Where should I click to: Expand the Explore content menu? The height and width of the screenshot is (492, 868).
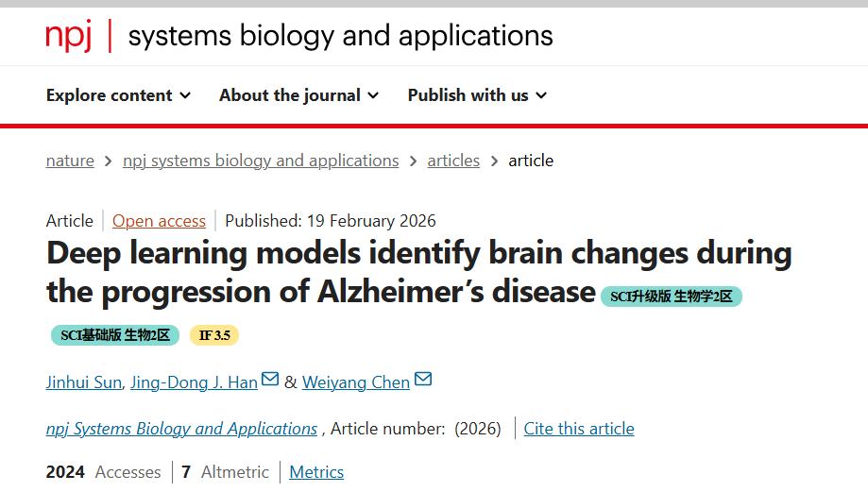[118, 95]
